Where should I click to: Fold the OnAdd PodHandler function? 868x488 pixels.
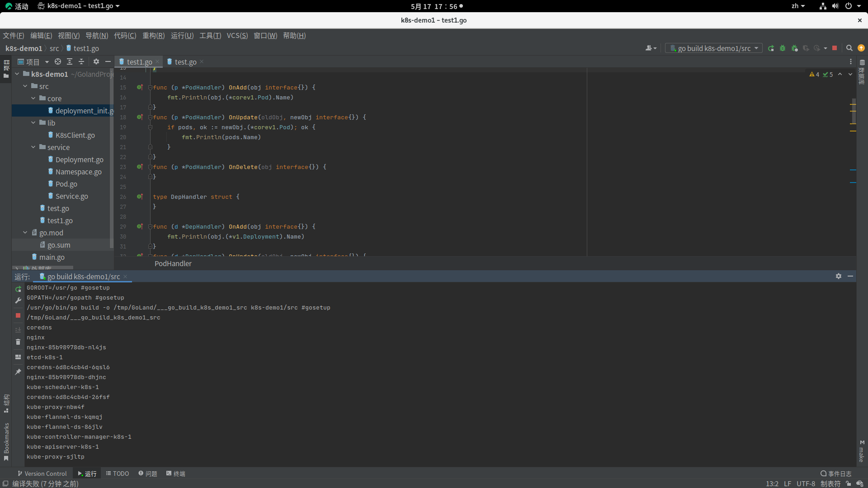pyautogui.click(x=150, y=87)
